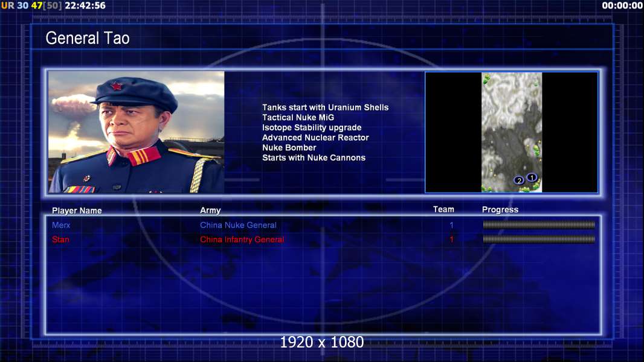Click the General Tao title
This screenshot has height=362, width=644.
point(88,38)
